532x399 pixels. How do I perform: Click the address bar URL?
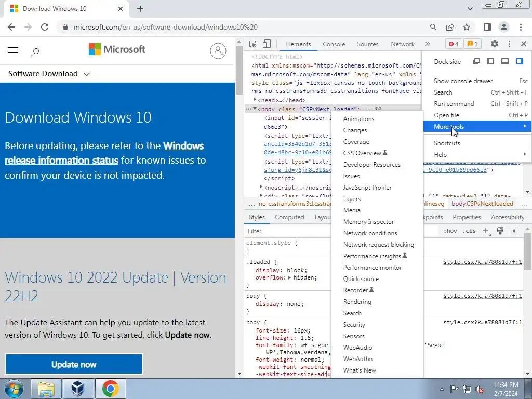click(x=166, y=27)
